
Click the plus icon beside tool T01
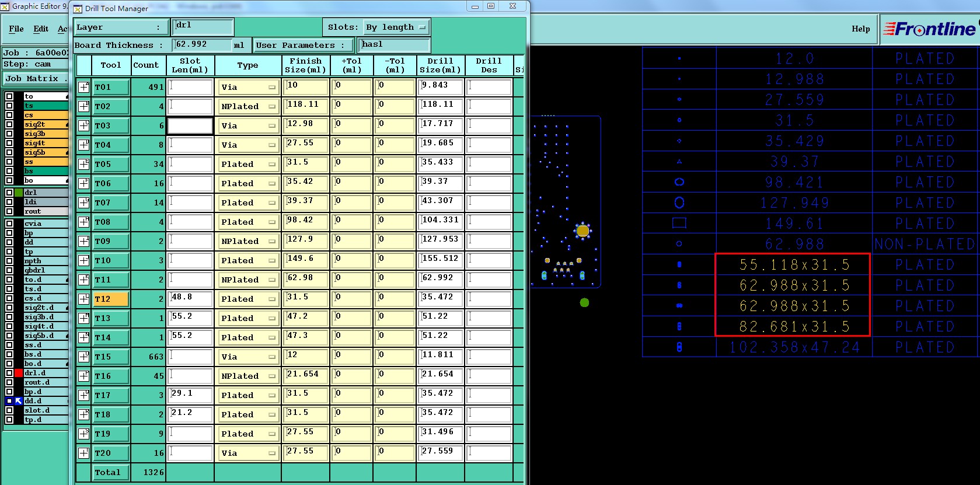pos(84,87)
